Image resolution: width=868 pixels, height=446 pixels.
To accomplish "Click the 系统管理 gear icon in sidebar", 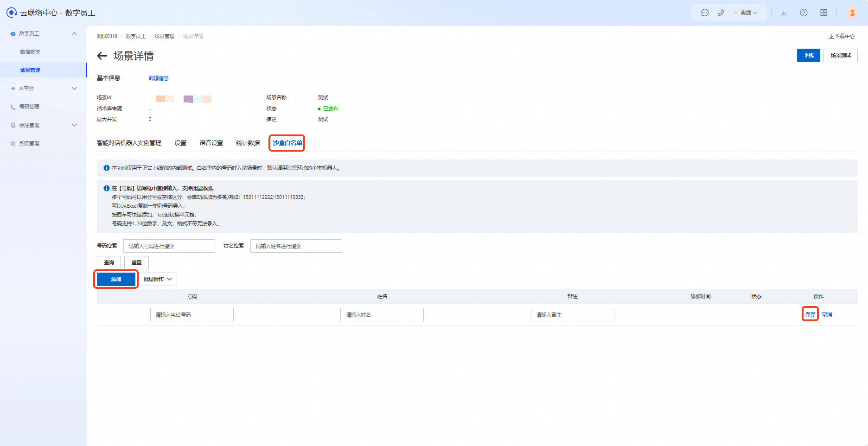I will (x=13, y=144).
